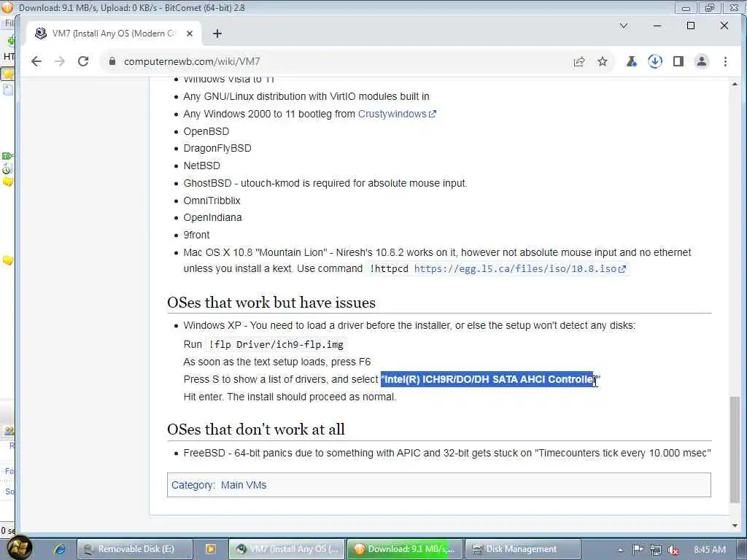Open the Windows Start orb
Screen dimensions: 747x560
[x=20, y=548]
